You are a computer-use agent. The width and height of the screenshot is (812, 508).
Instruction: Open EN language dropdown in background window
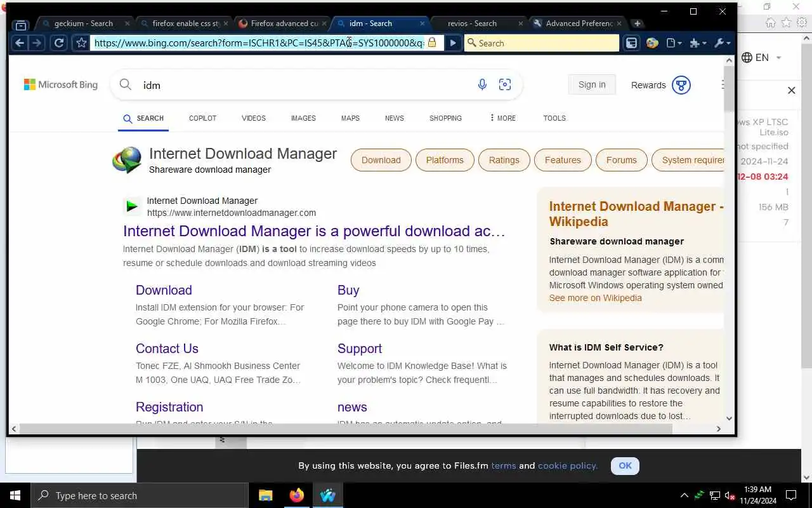coord(761,58)
